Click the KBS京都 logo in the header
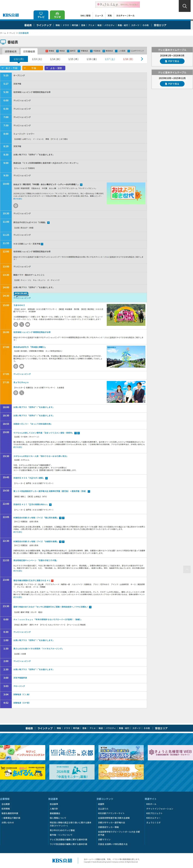 coord(11,15)
